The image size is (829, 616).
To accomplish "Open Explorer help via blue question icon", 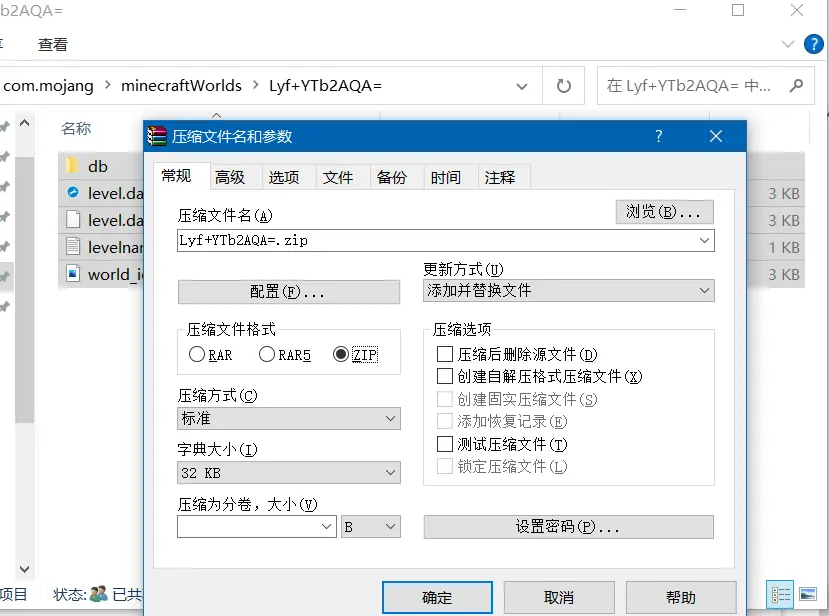I will click(x=814, y=44).
